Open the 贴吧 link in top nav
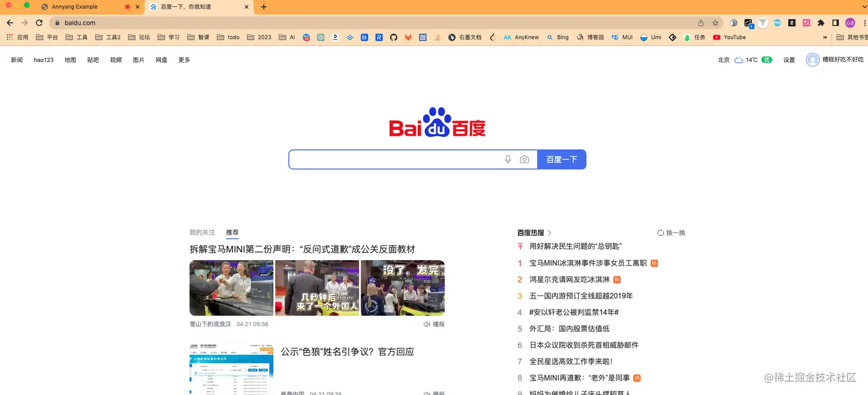The height and width of the screenshot is (395, 868). click(x=93, y=60)
